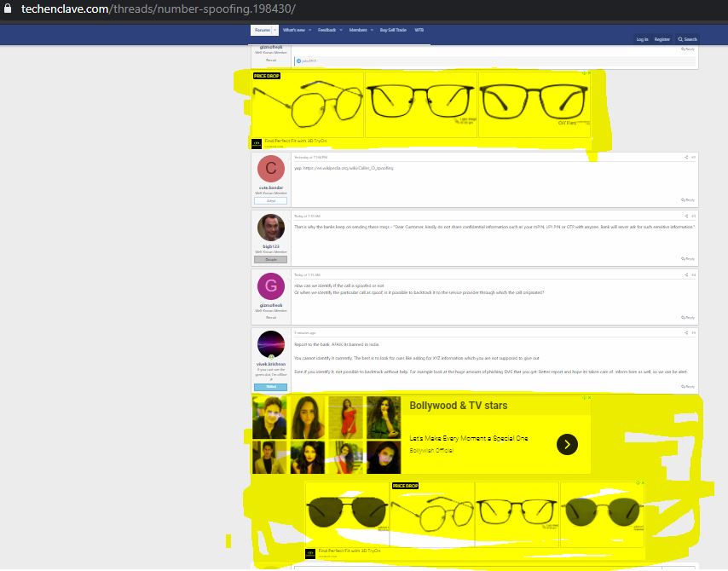
Task: Share vivek.krishnan's post via share icon
Action: pyautogui.click(x=686, y=333)
